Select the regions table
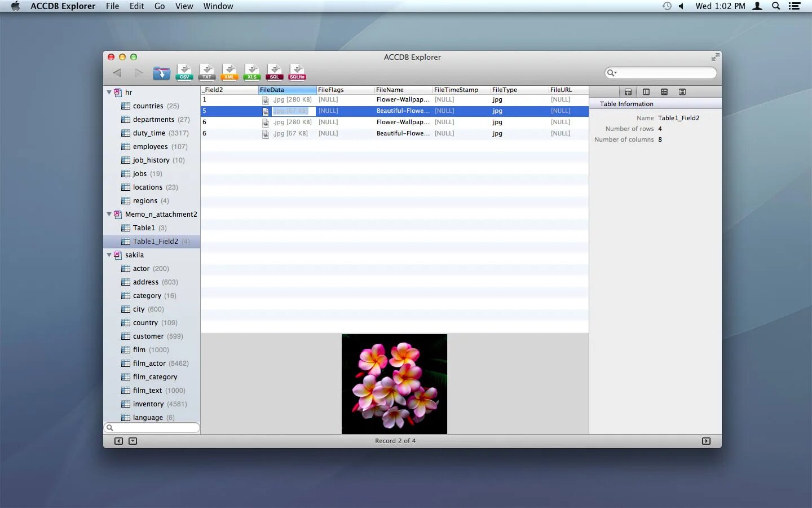This screenshot has width=812, height=508. tap(152, 200)
